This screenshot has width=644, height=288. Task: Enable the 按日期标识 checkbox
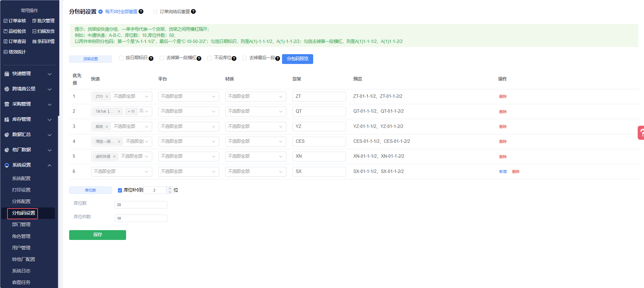(121, 58)
